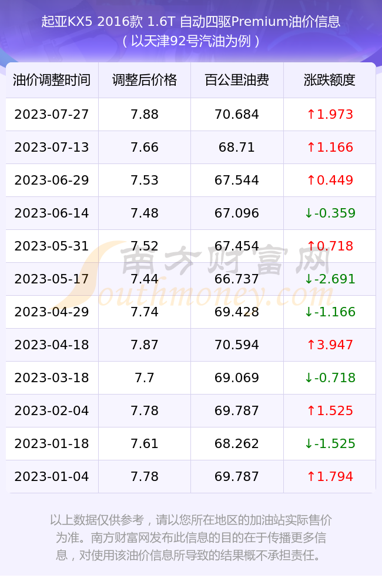Image resolution: width=382 pixels, height=588 pixels.
Task: Click the 调整后价格 column header
Action: click(145, 80)
